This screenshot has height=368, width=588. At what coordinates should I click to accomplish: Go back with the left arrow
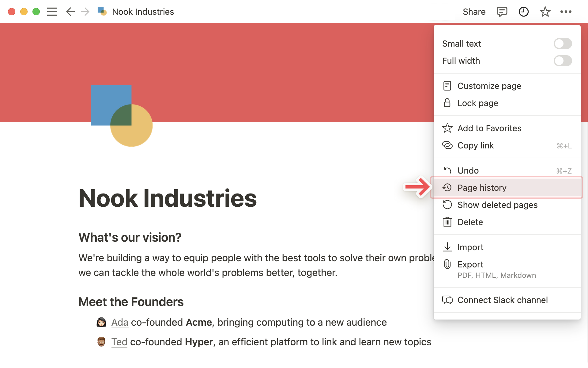coord(70,12)
